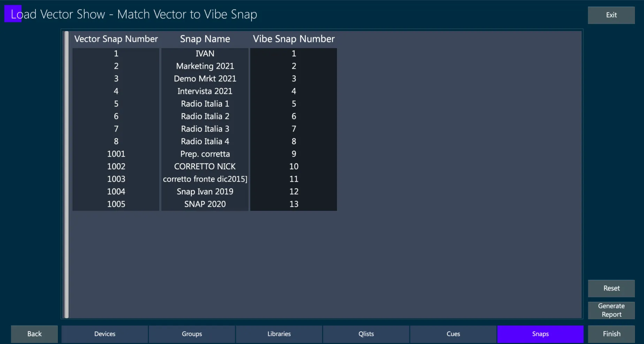
Task: Click the Vector Snap Number column header
Action: (116, 39)
